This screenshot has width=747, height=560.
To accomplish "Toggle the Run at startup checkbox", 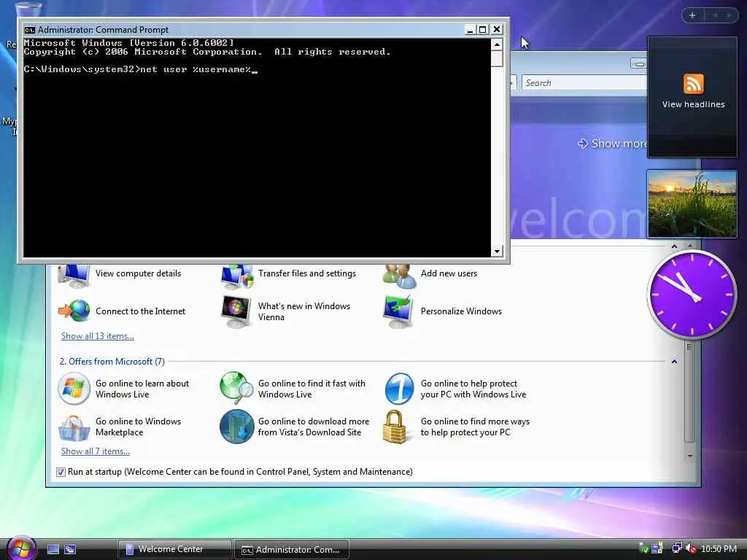I will tap(61, 472).
